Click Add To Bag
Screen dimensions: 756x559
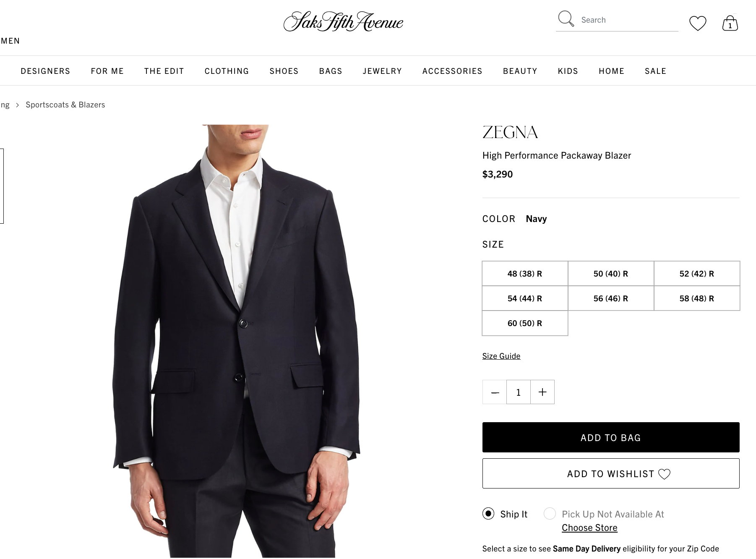click(x=610, y=437)
